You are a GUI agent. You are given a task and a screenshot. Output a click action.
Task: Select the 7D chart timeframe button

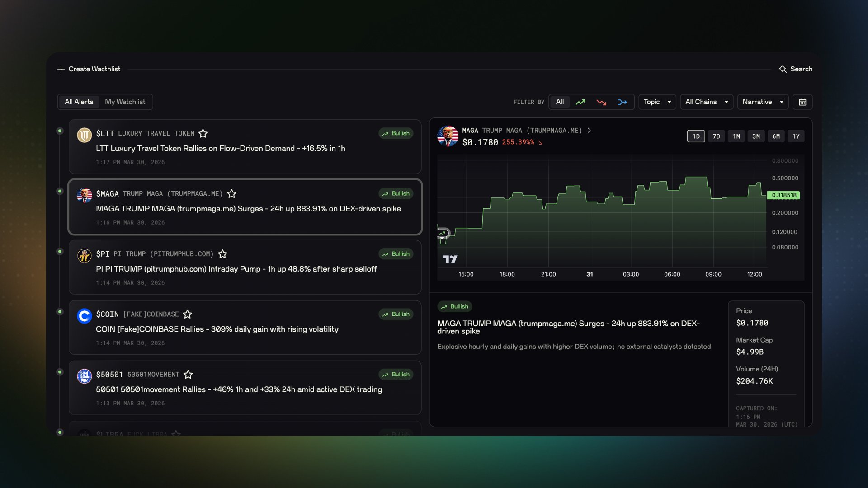click(x=716, y=136)
